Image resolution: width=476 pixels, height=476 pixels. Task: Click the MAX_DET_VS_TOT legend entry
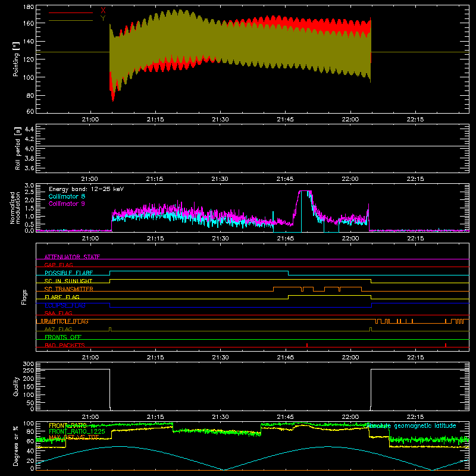click(x=74, y=437)
